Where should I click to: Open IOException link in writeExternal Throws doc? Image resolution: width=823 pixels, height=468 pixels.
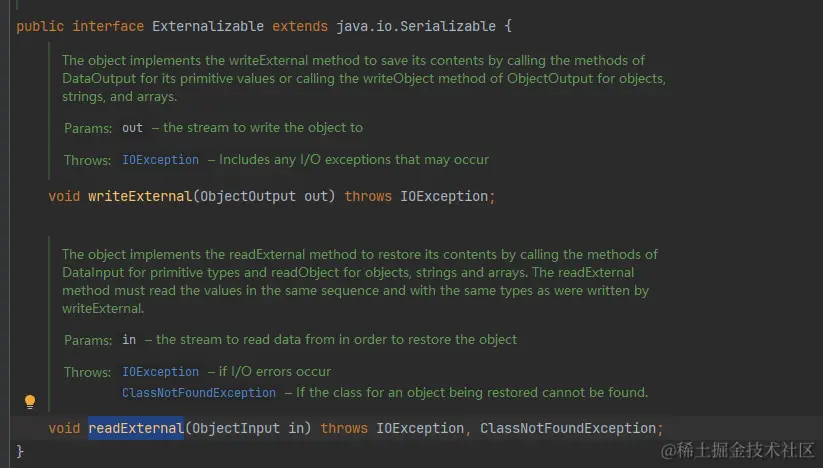click(x=161, y=159)
